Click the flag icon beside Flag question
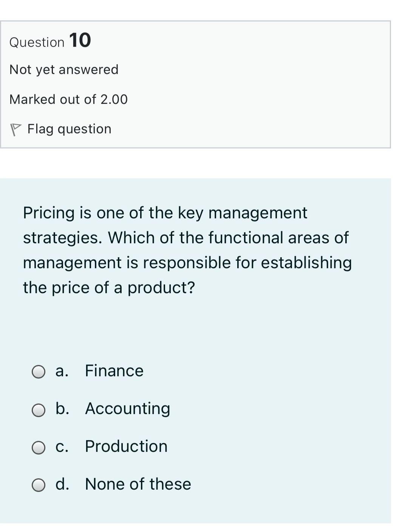Viewport: 408px width, 532px height. point(16,128)
